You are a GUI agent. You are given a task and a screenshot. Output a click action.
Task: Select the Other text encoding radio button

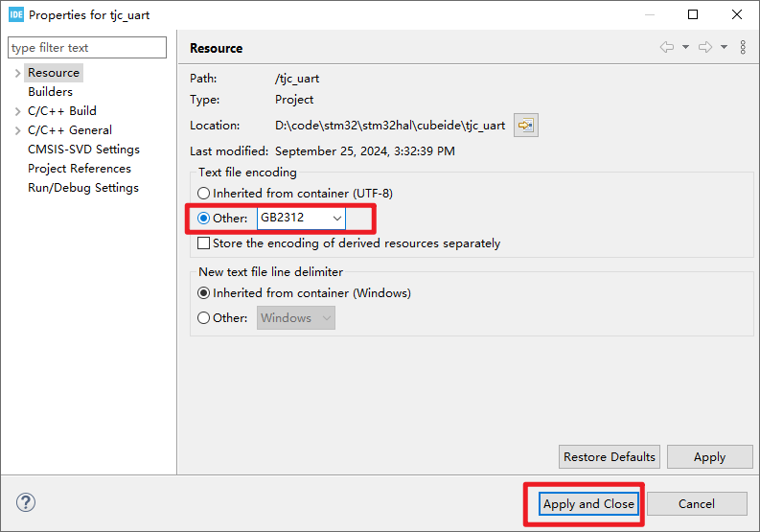click(203, 219)
